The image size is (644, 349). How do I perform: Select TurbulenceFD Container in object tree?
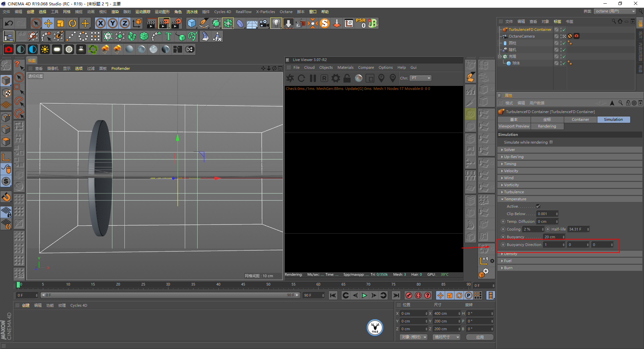530,30
